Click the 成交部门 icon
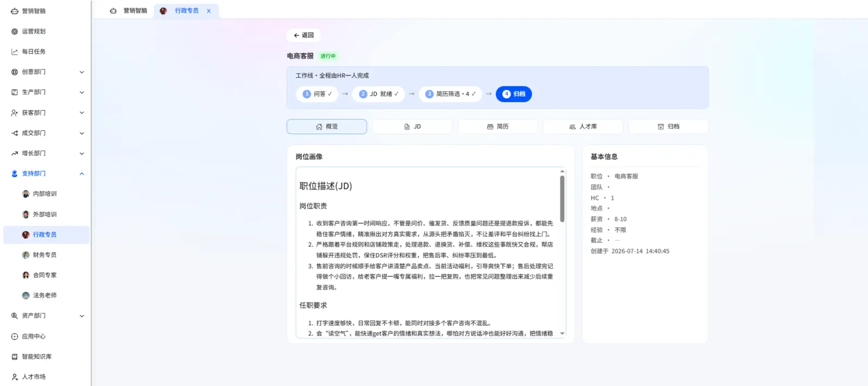 pos(15,133)
